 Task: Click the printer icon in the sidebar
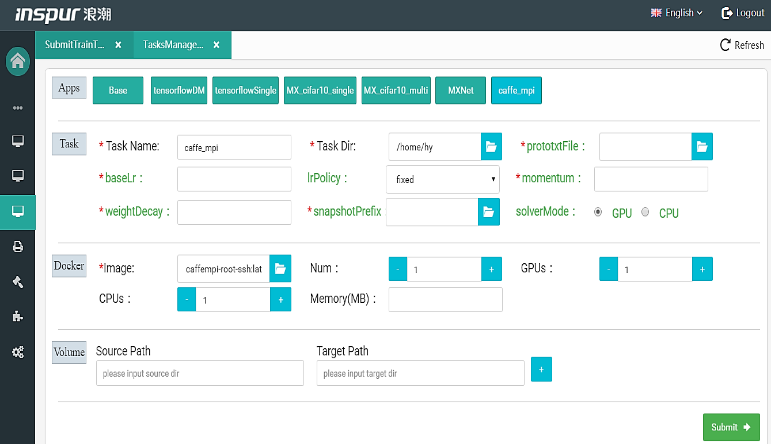coord(17,246)
